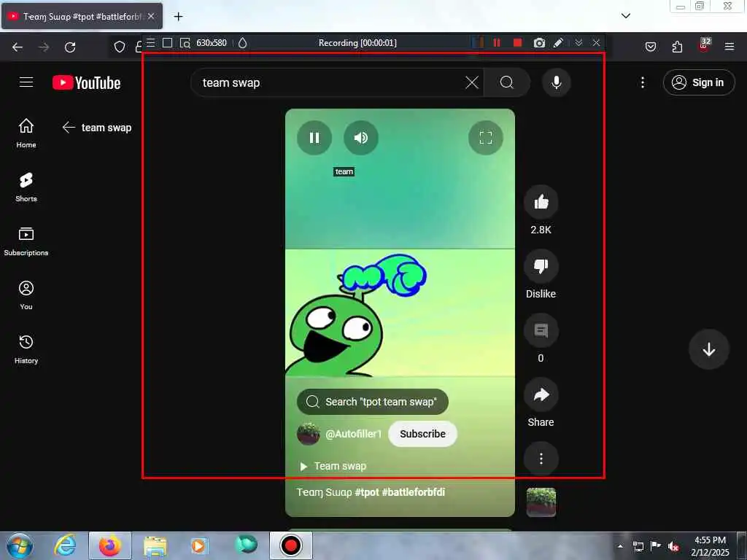Like the Short with thumbs up

point(541,202)
